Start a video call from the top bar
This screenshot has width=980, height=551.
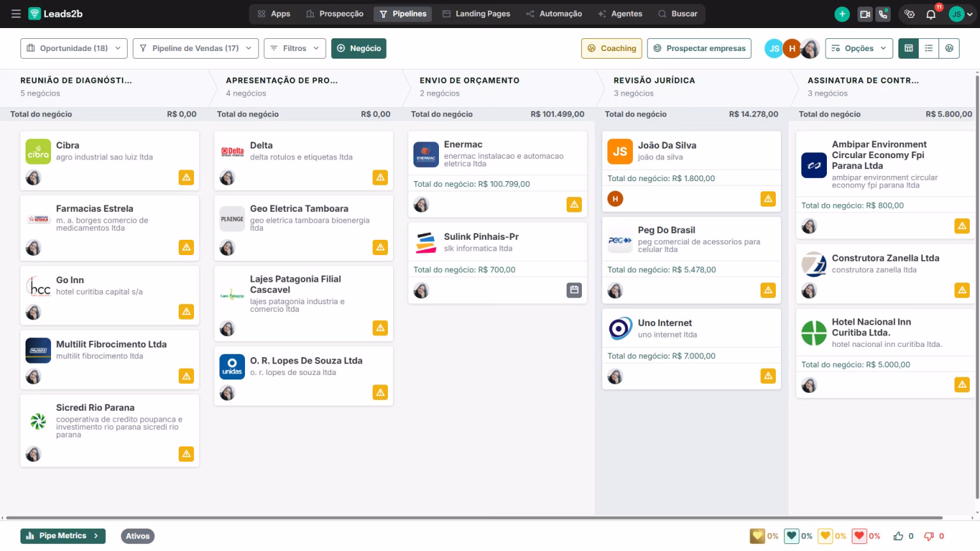865,13
